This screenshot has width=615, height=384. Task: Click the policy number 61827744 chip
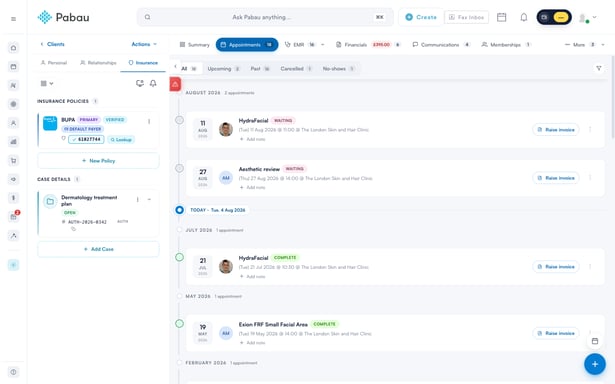click(x=86, y=140)
